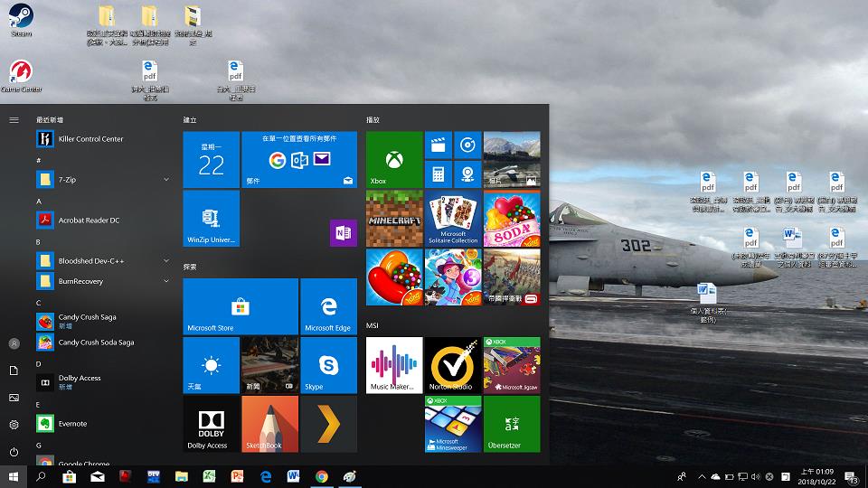Expand the Start hamburger menu
This screenshot has height=488, width=868.
point(14,119)
